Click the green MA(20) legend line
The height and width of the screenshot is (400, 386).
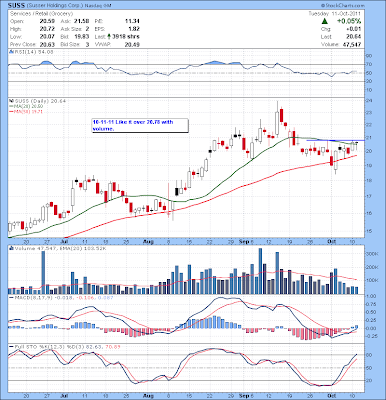[x=27, y=106]
